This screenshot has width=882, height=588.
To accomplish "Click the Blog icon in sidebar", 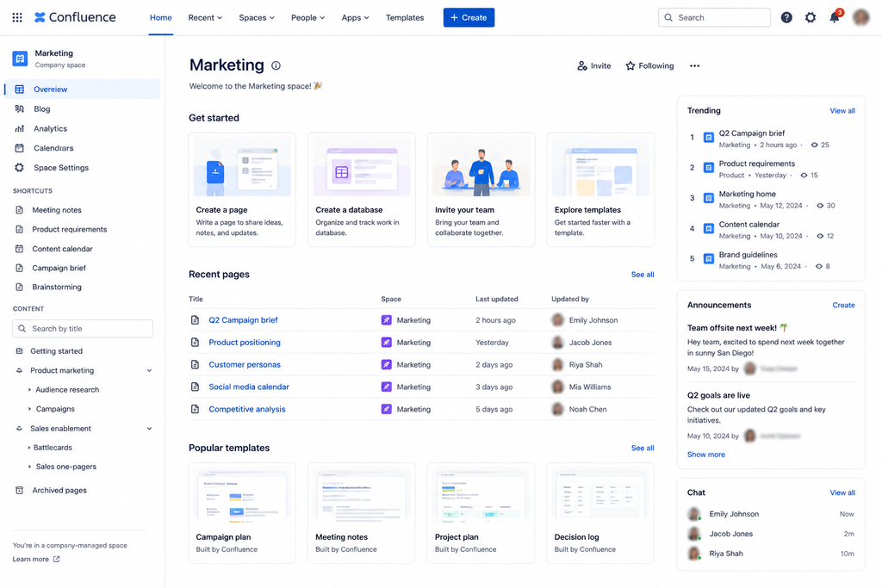I will [20, 109].
